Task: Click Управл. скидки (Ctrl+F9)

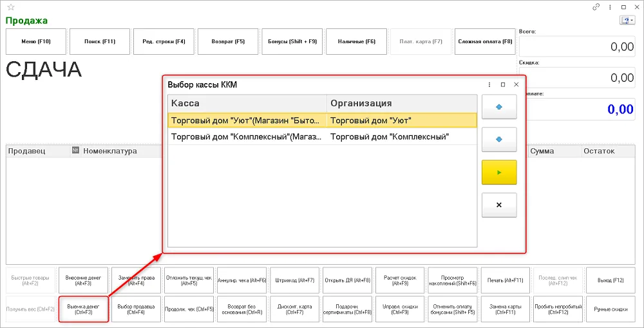Action: click(400, 309)
